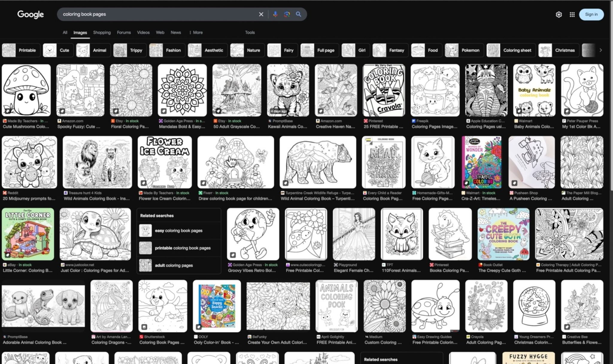Clear the search box text
Screen dimensions: 613x364
click(261, 14)
